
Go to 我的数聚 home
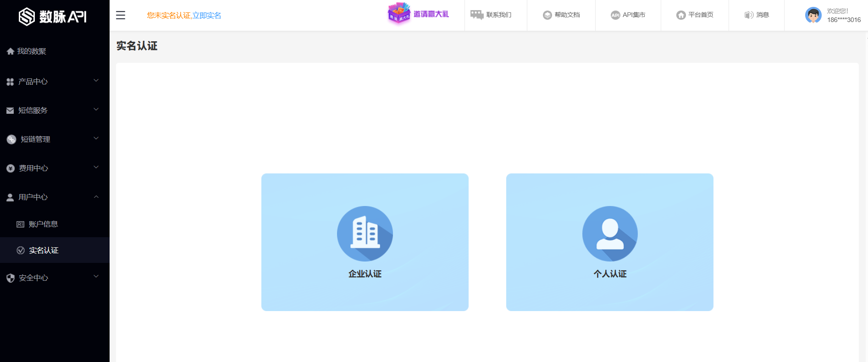[31, 51]
